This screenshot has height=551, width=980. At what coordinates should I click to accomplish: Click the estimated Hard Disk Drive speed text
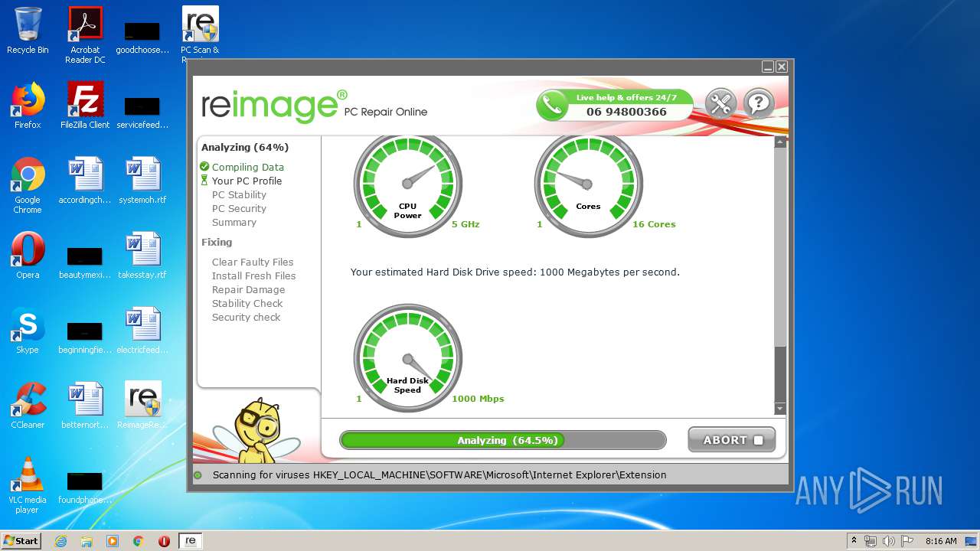(x=515, y=272)
